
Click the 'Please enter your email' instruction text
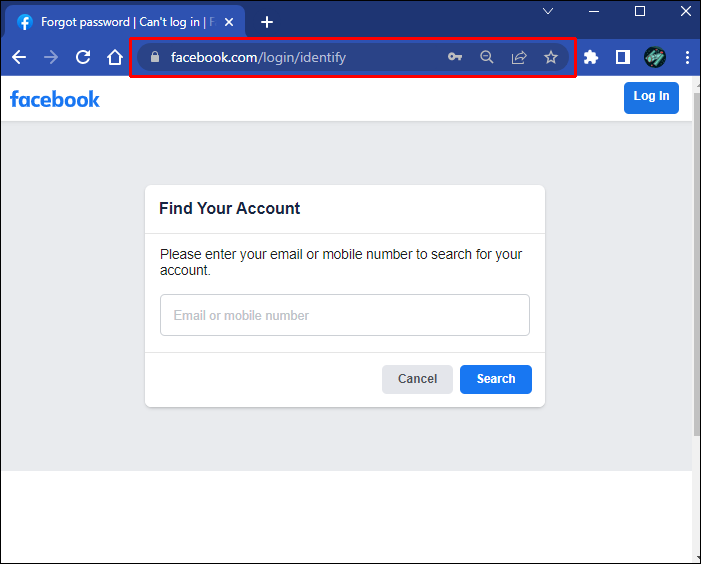(341, 262)
